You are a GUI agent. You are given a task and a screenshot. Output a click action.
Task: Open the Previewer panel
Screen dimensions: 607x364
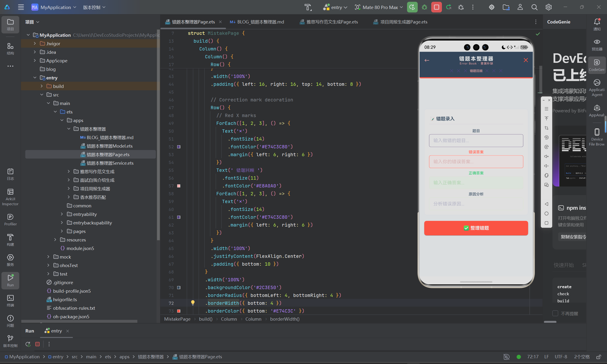coord(597,45)
